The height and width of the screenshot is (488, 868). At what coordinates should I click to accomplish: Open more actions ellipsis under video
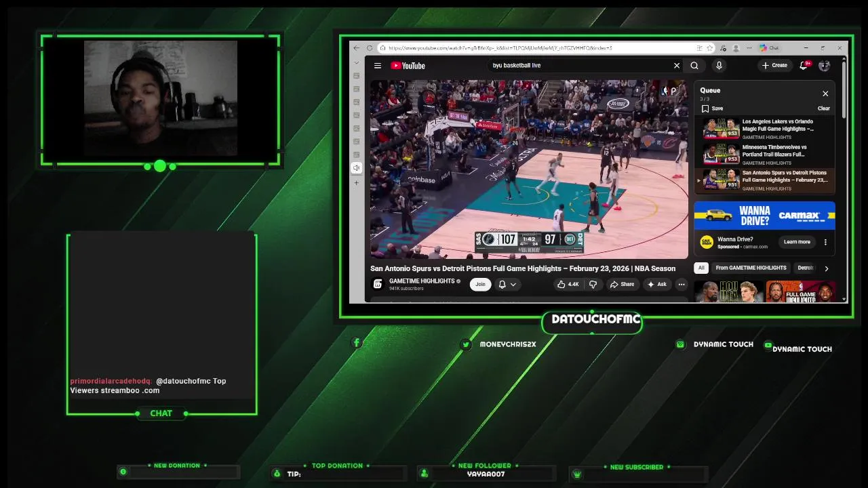point(681,285)
